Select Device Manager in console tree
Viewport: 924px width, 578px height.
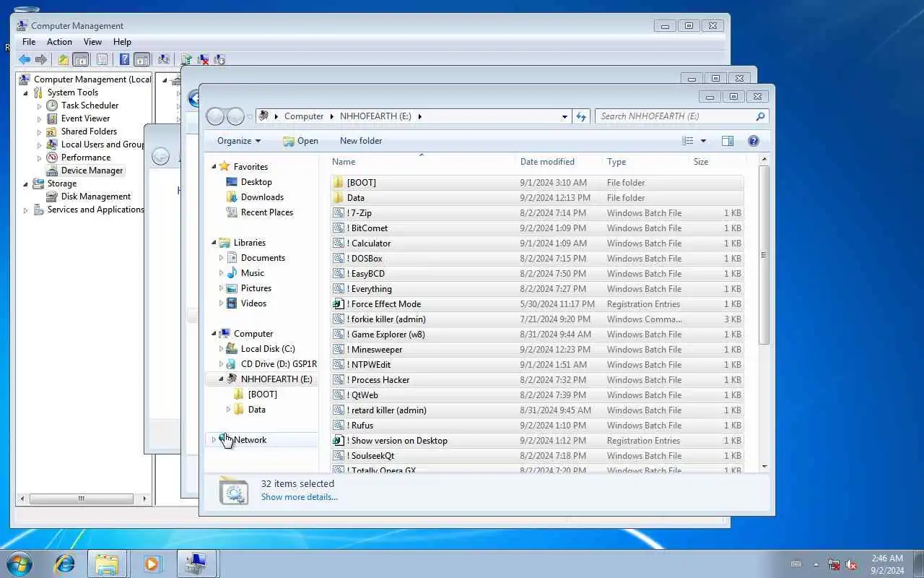coord(92,171)
